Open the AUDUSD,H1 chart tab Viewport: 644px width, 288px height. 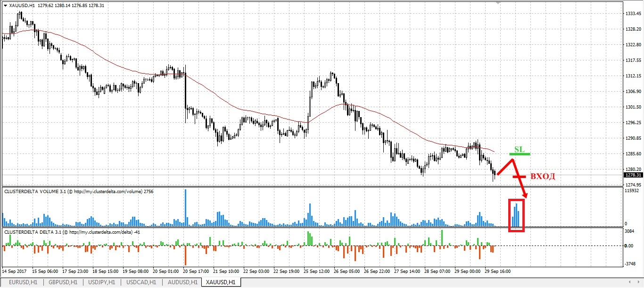tap(182, 282)
